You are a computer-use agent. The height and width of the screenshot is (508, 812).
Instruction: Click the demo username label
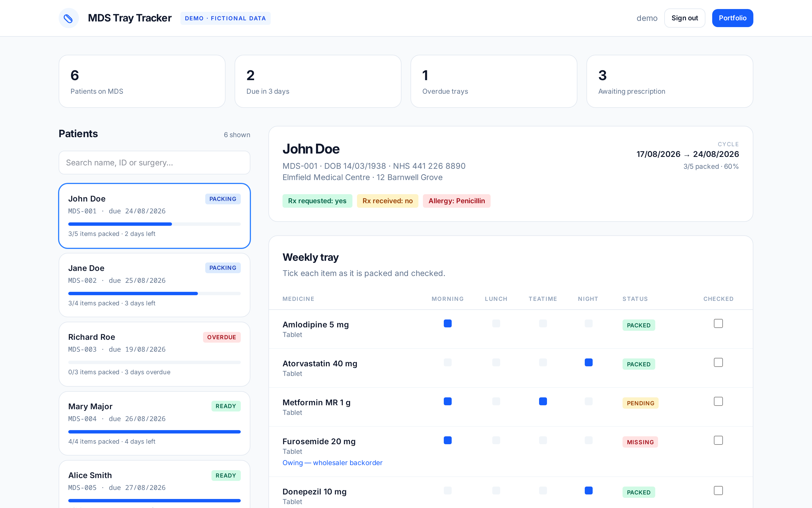point(647,18)
